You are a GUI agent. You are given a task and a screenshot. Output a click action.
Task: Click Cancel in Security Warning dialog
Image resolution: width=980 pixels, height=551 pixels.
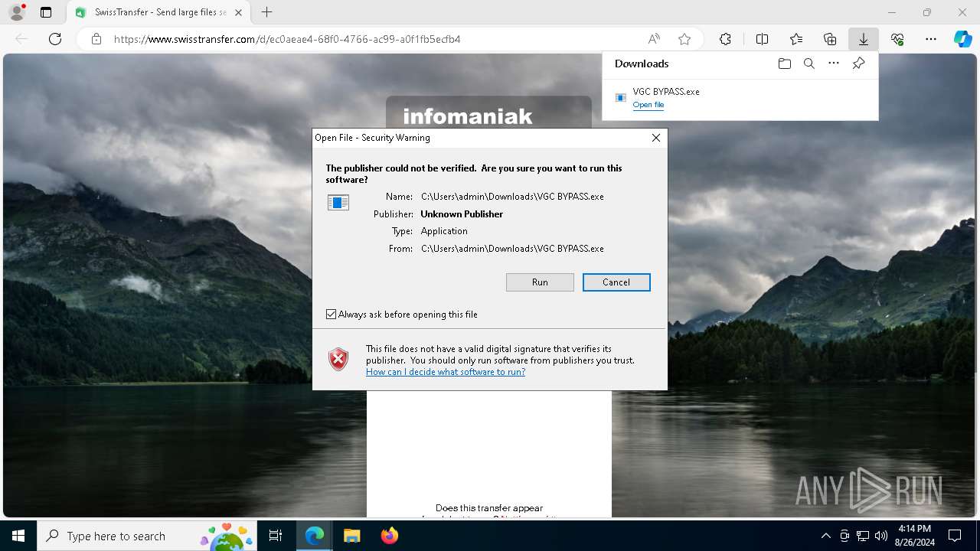(x=616, y=282)
